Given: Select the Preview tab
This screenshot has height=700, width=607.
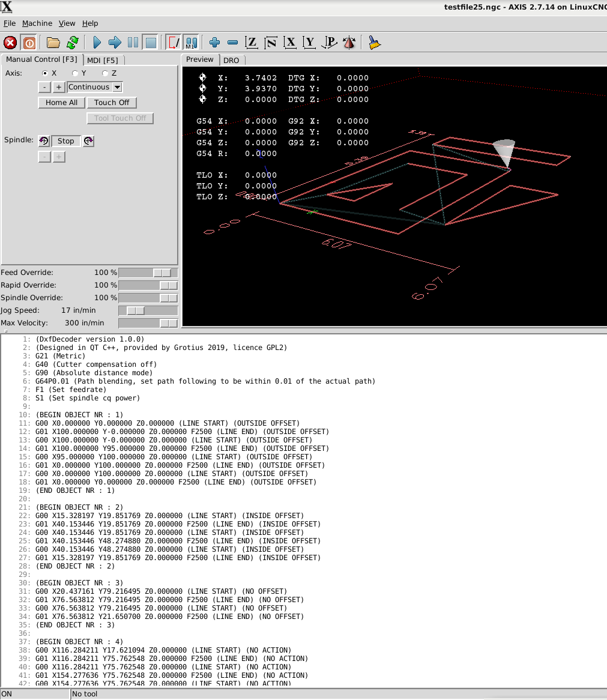Looking at the screenshot, I should (x=200, y=59).
